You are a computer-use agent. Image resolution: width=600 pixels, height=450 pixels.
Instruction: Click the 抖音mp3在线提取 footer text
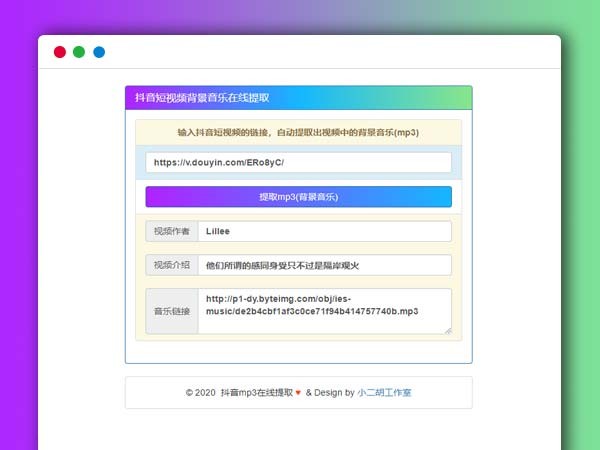pyautogui.click(x=257, y=393)
